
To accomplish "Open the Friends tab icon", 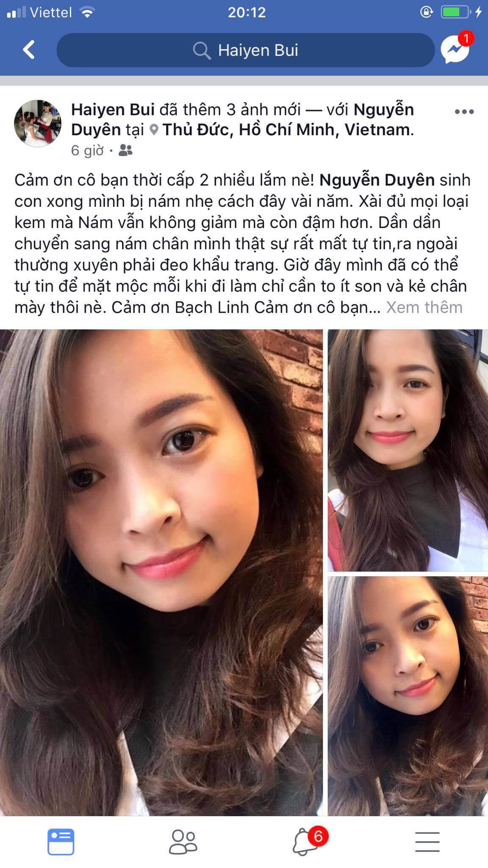I will 183,842.
